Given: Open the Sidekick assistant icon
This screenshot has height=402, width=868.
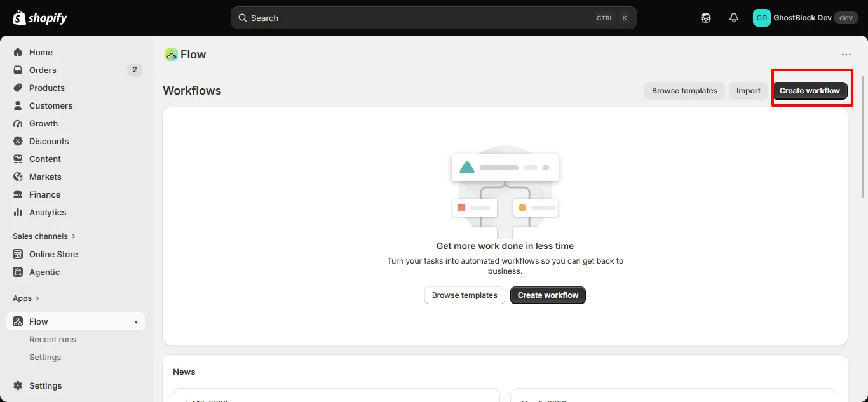Looking at the screenshot, I should [x=706, y=18].
